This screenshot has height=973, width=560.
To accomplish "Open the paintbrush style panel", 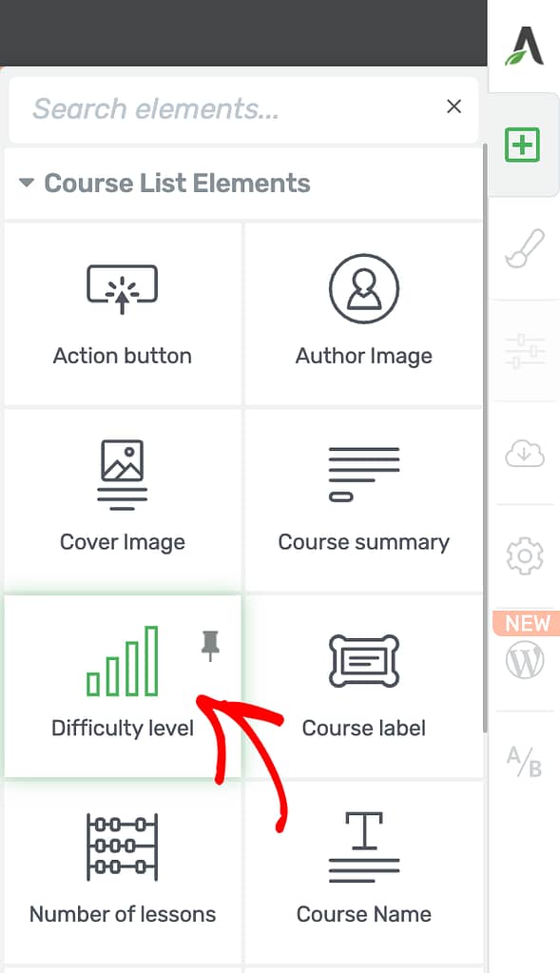I will 525,249.
